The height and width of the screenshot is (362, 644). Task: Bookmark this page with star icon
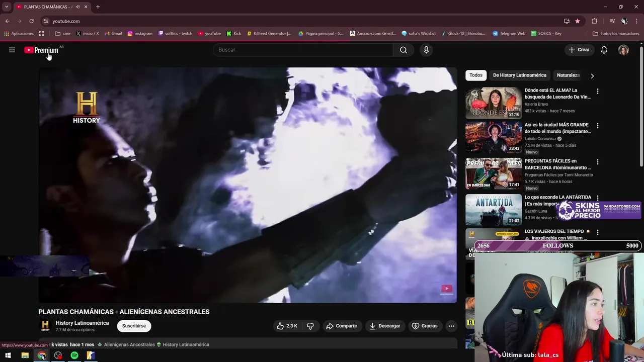tap(578, 21)
